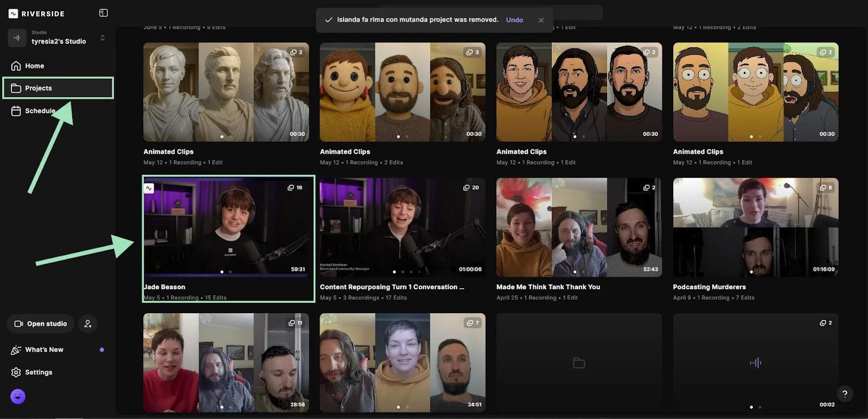Click the Jade Beason title text
This screenshot has width=868, height=419.
pyautogui.click(x=164, y=287)
